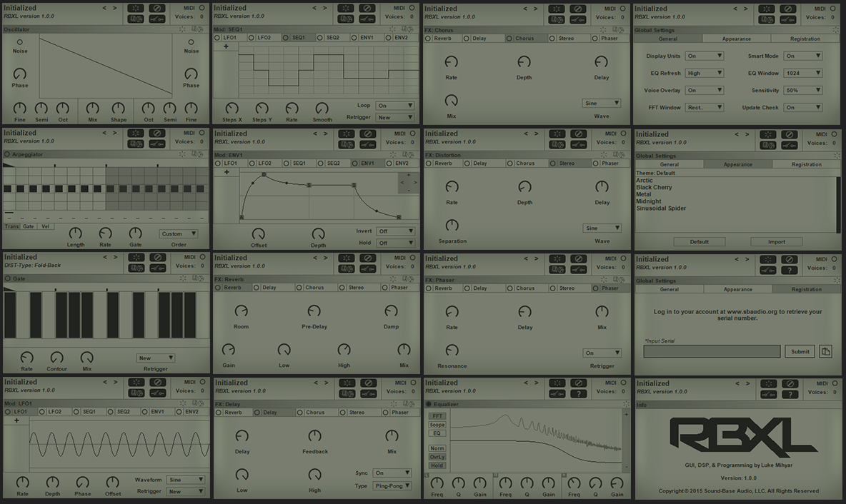Click the slider-settings button atop the Oscillator panel

tap(157, 19)
